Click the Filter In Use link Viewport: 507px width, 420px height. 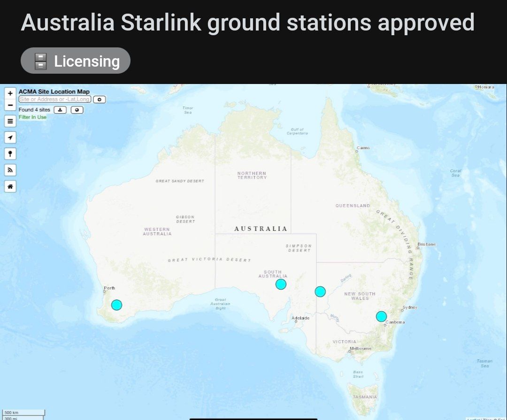coord(32,117)
